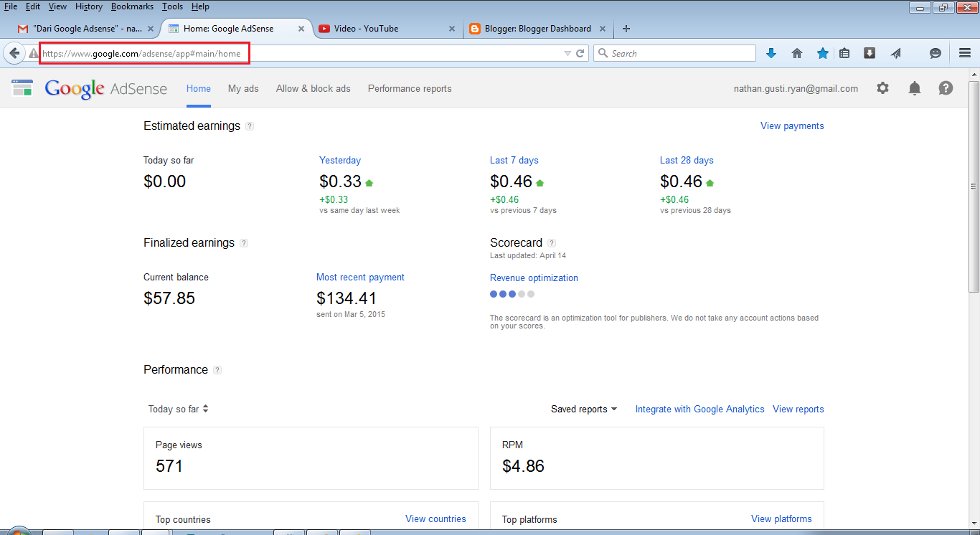Show AdSense notifications bell
This screenshot has width=980, height=535.
[915, 88]
